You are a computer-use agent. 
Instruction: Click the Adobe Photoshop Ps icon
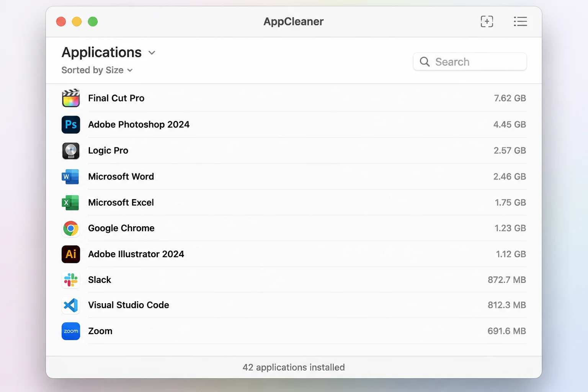(71, 124)
